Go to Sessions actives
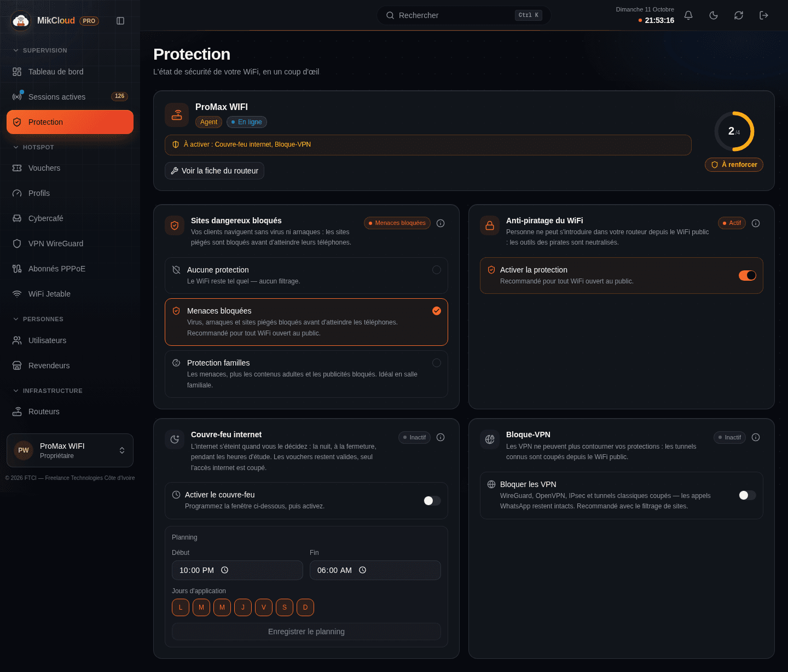788x672 pixels. click(70, 97)
